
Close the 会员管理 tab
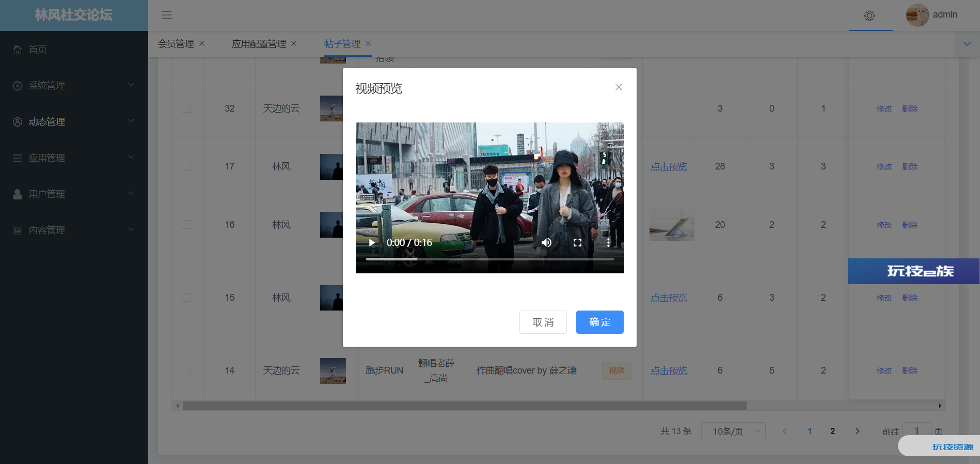(202, 43)
